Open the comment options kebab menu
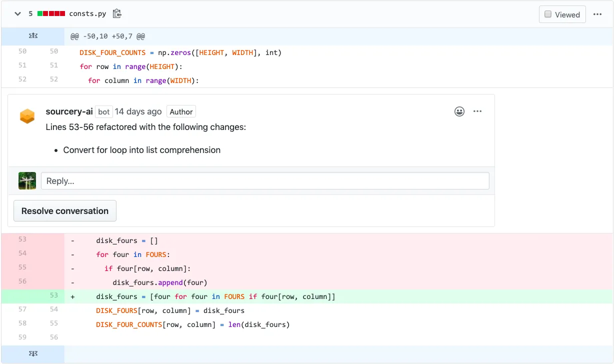Viewport: 614px width, 364px height. [x=477, y=111]
